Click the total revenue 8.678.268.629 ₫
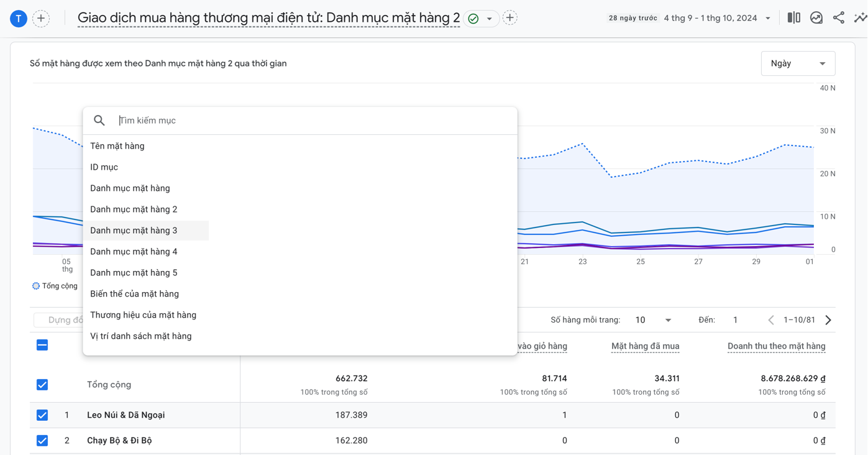The height and width of the screenshot is (455, 868). [x=793, y=379]
